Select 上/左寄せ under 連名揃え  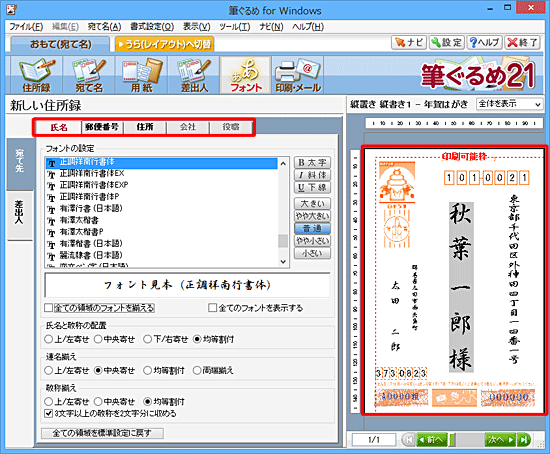(48, 370)
